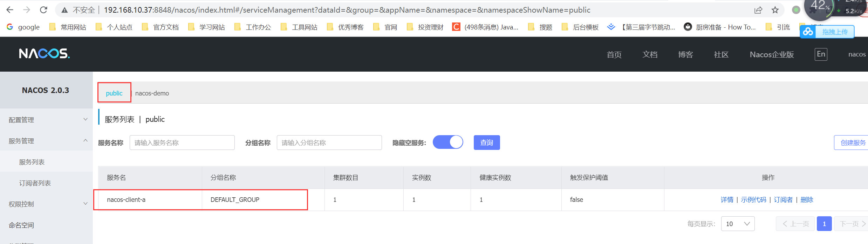This screenshot has width=868, height=244.
Task: Open 博客 in top navigation
Action: [x=686, y=54]
